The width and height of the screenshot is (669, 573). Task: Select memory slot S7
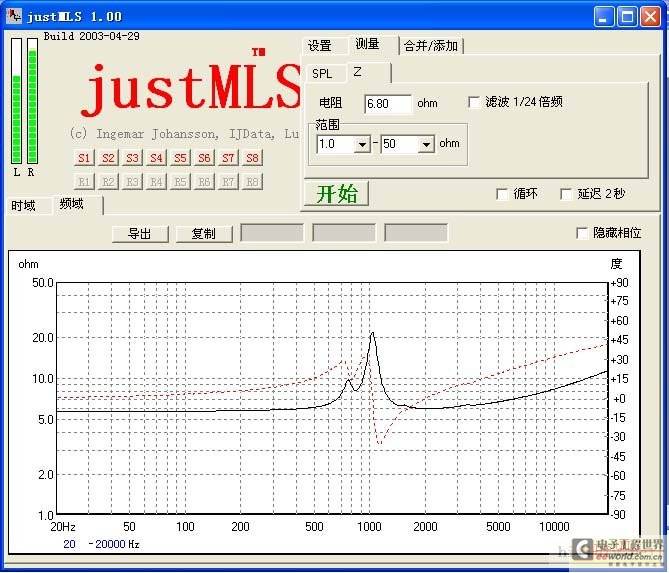point(228,158)
